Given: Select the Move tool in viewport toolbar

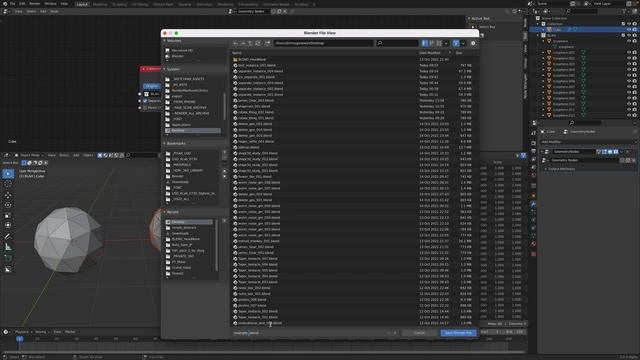Looking at the screenshot, I should click(8, 195).
